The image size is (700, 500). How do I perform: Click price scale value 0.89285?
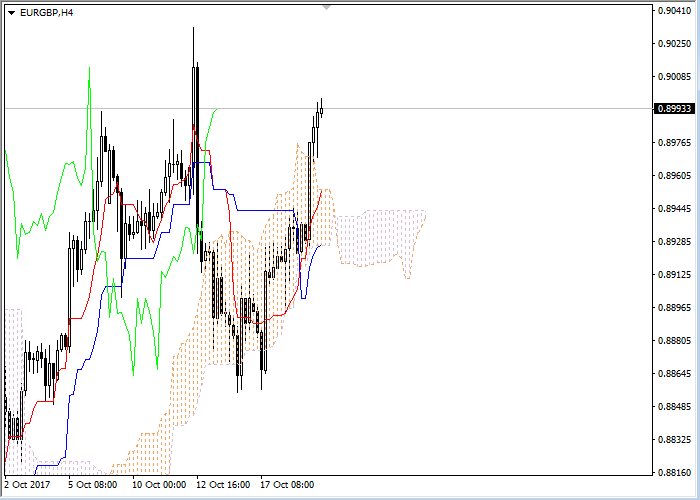[675, 242]
